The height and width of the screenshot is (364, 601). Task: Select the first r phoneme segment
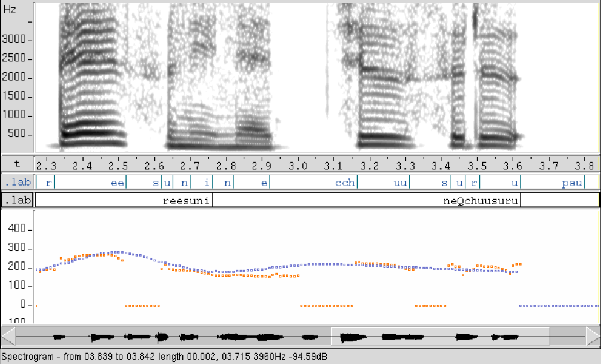(x=44, y=182)
